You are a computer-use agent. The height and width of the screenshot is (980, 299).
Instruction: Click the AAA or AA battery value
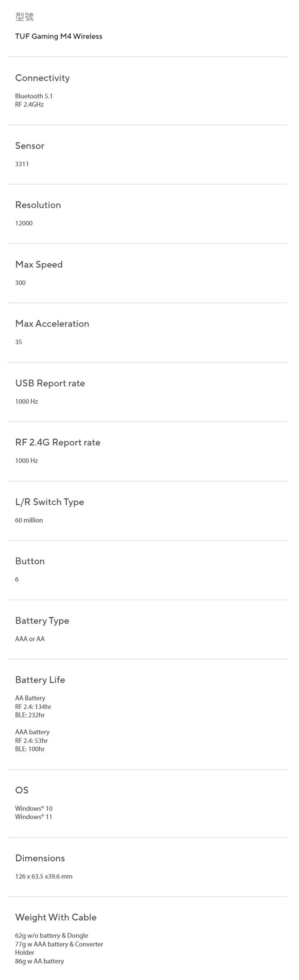[30, 639]
